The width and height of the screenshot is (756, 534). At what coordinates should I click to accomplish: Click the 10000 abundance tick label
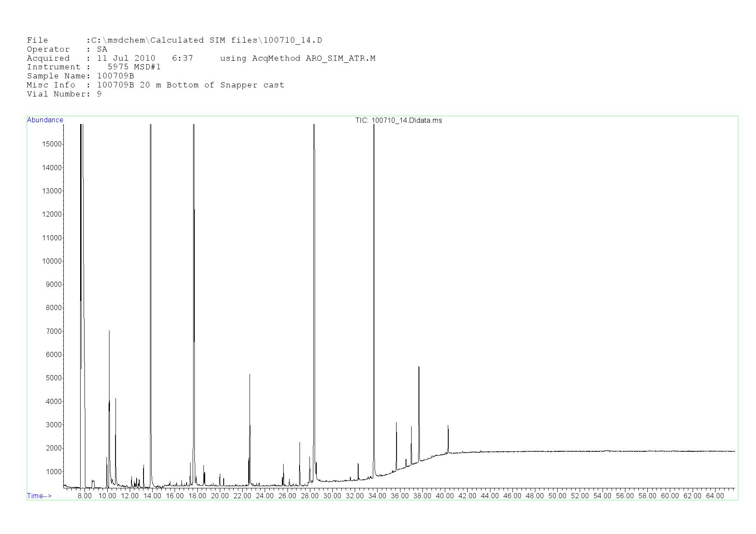pos(51,261)
